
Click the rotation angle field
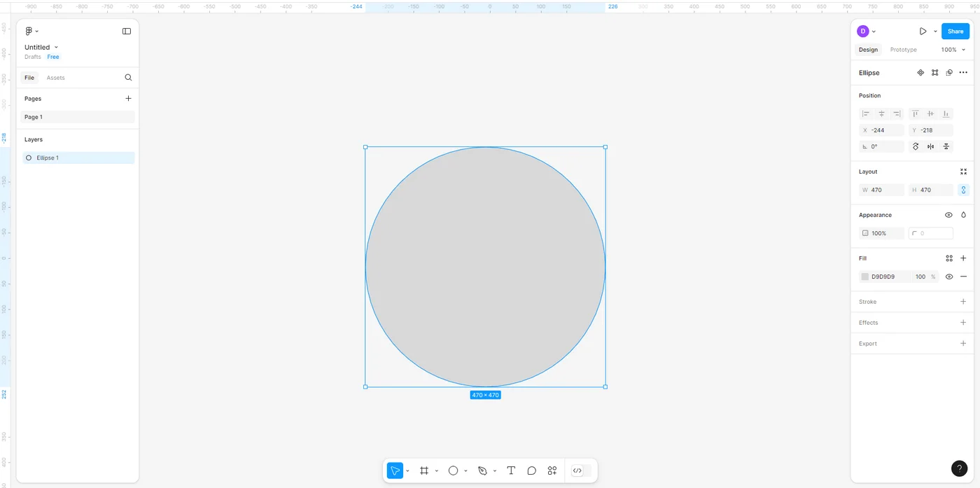coord(881,146)
